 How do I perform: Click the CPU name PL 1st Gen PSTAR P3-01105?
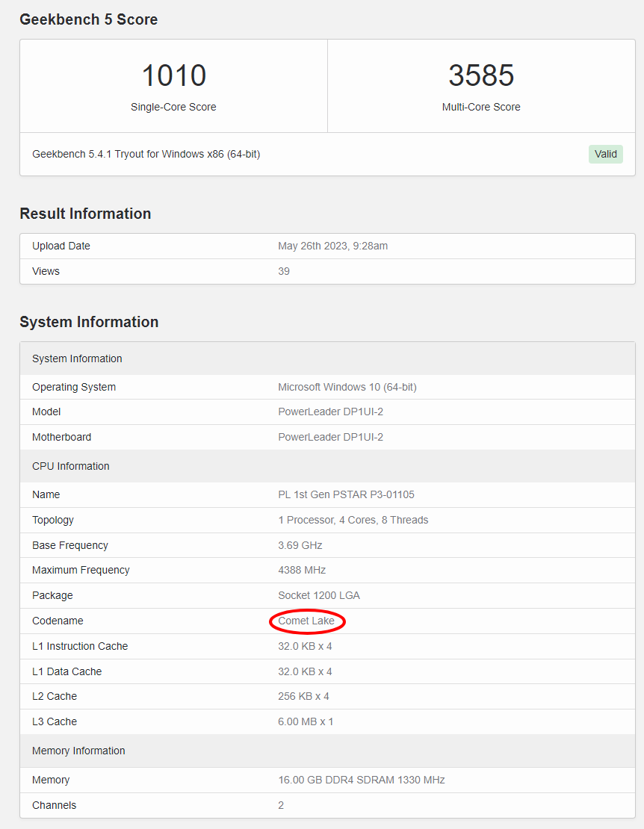[x=346, y=494]
